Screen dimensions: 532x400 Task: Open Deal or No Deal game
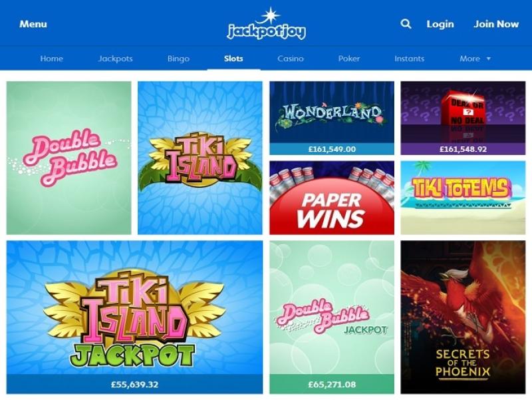tap(463, 118)
